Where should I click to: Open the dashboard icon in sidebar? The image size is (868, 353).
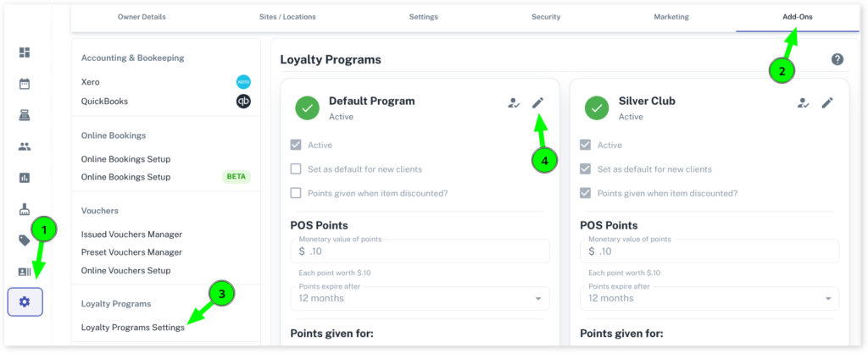pyautogui.click(x=25, y=52)
